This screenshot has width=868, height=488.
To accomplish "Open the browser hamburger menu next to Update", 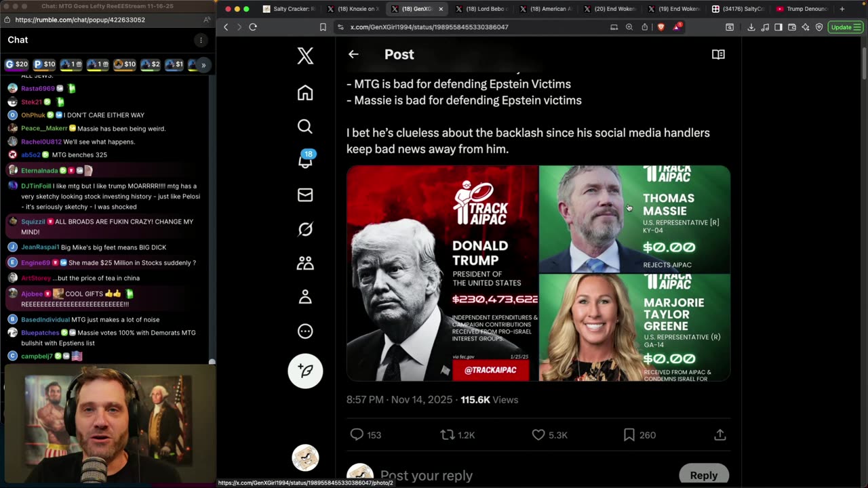I will (859, 27).
